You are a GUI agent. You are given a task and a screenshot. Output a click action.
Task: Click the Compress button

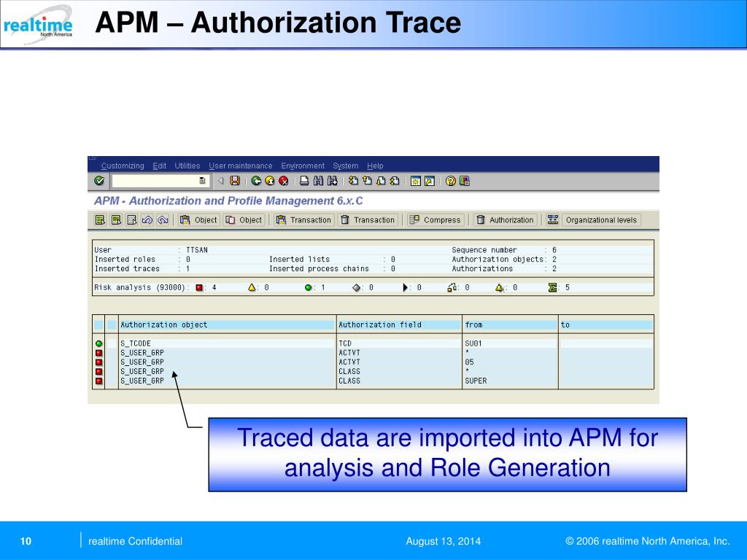[x=436, y=219]
